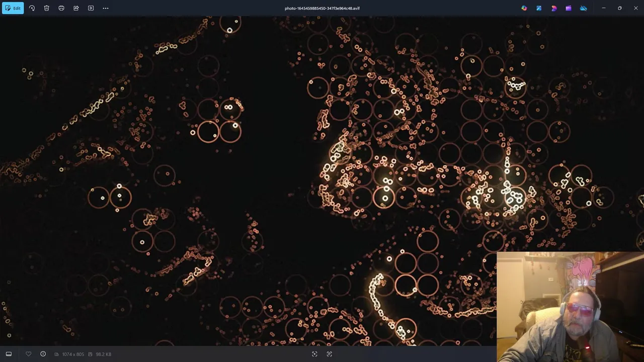The height and width of the screenshot is (362, 644).
Task: Open the three-dots See more menu
Action: click(x=106, y=8)
